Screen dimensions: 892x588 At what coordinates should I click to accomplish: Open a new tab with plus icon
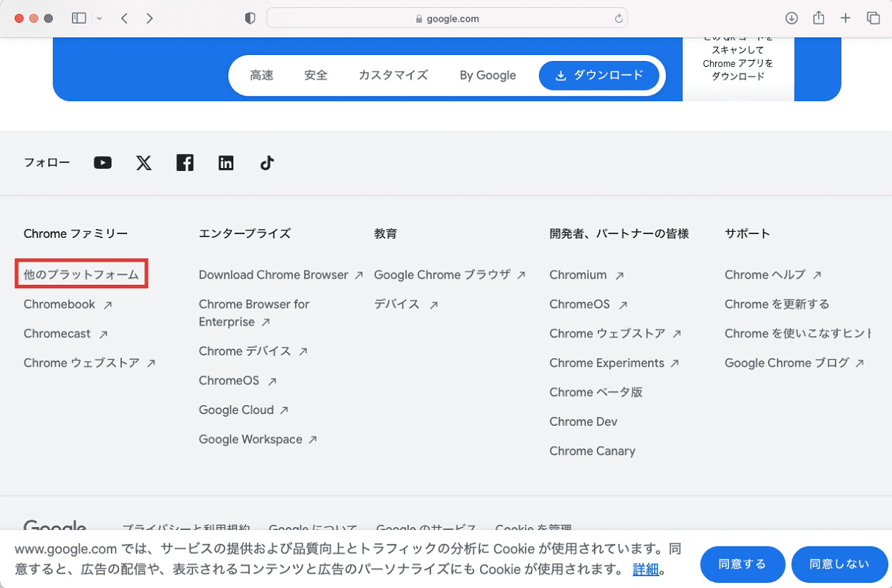[x=845, y=19]
